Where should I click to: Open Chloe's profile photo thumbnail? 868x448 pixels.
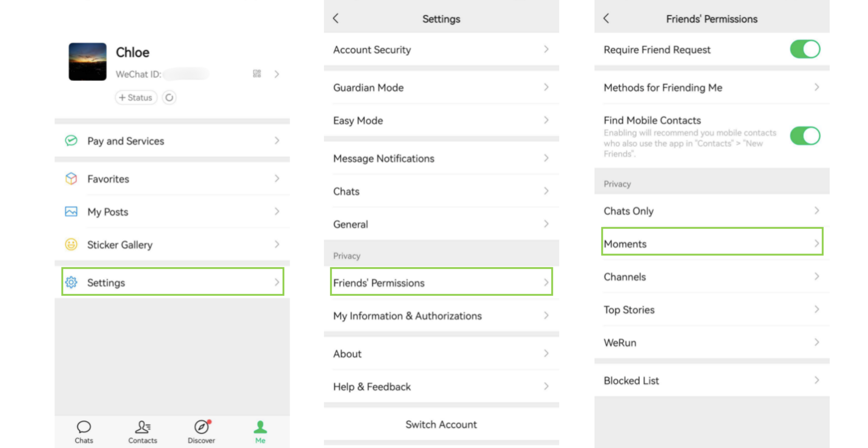click(x=87, y=62)
